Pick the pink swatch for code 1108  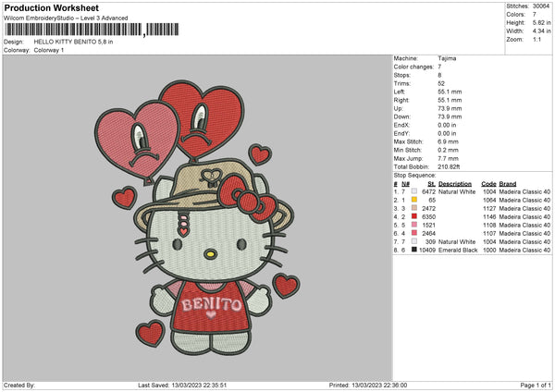(413, 225)
